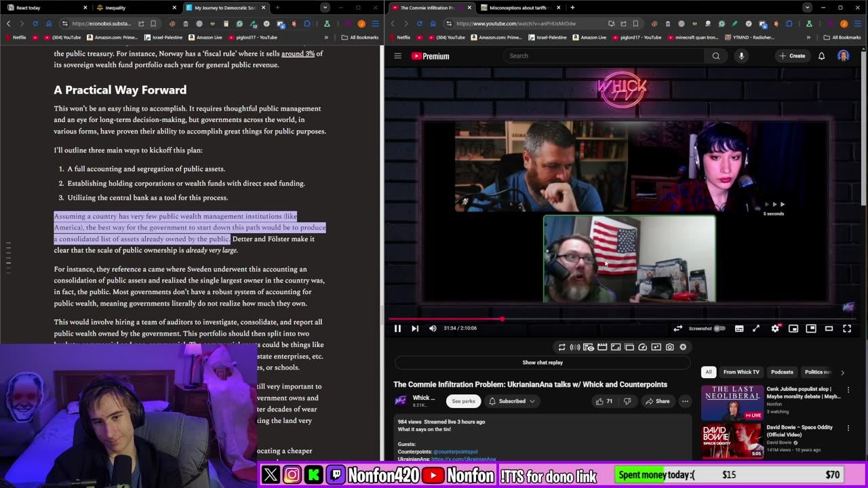Screen dimensions: 868x488
Task: Focus the YouTube search box
Action: click(x=604, y=56)
